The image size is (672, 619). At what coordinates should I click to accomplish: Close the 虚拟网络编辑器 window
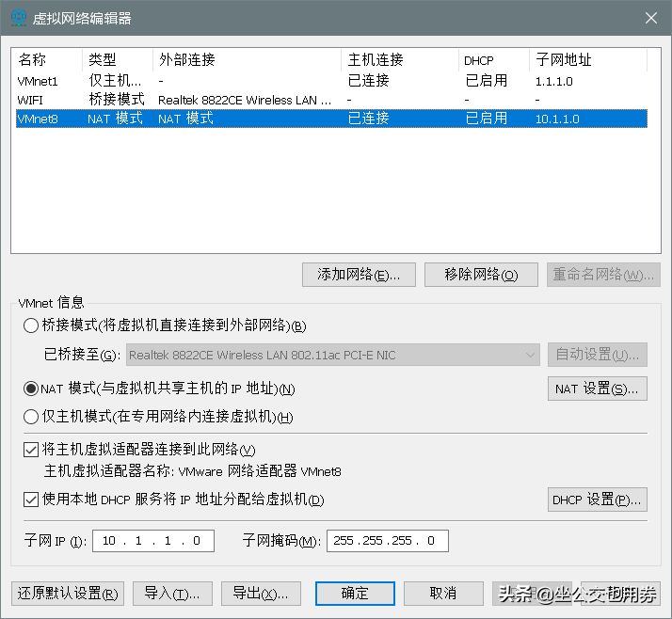(x=651, y=18)
